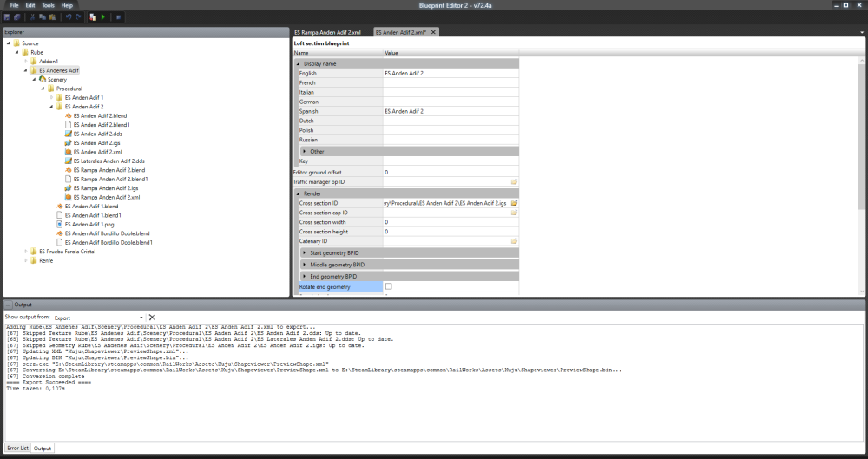Browse for Cross section ID file
868x459 pixels.
(x=514, y=201)
